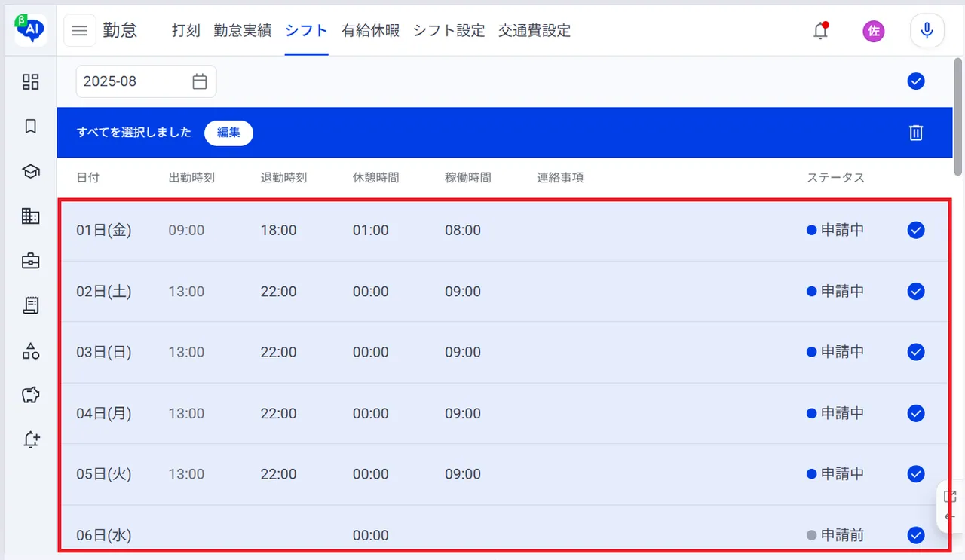Click the 18:00 end time on 01日(金)
This screenshot has height=560, width=965.
click(278, 230)
